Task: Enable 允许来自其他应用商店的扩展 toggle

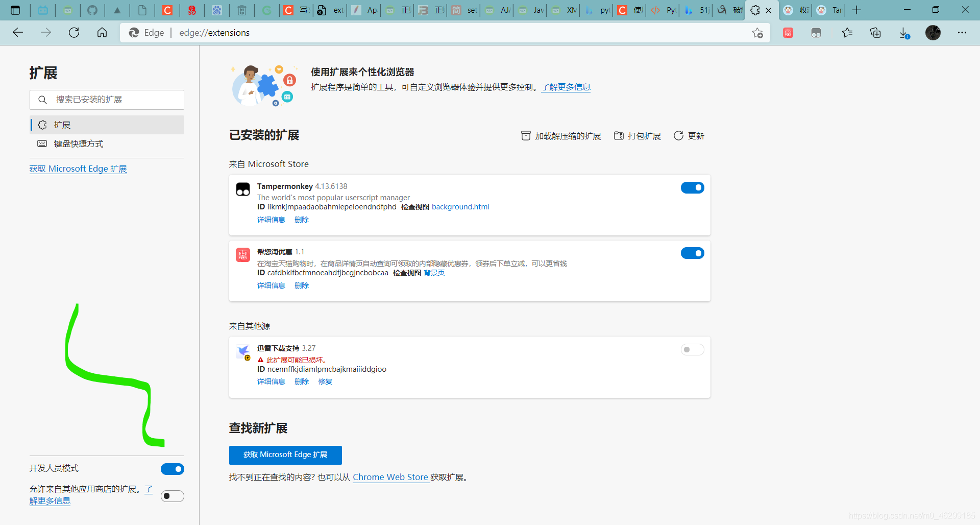Action: 173,496
